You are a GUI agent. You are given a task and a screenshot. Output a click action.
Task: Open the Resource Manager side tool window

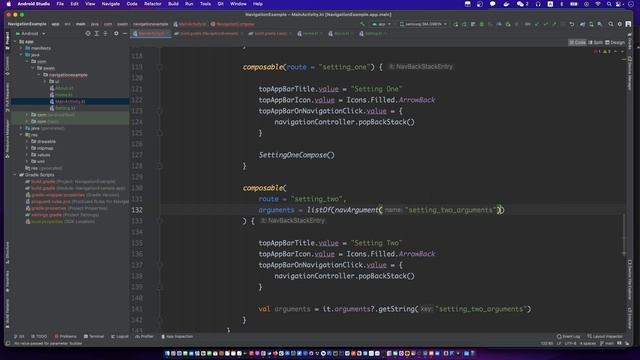(7, 139)
